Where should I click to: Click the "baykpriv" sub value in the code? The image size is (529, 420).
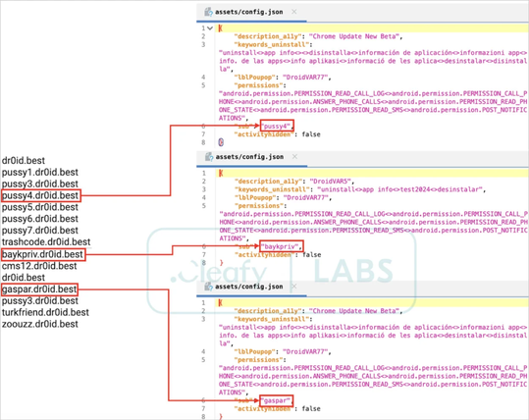pyautogui.click(x=282, y=246)
